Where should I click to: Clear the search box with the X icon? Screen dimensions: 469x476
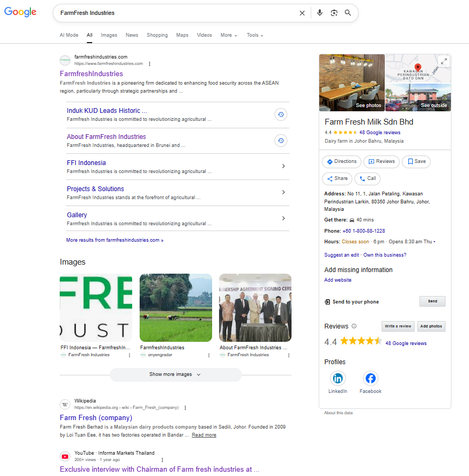coord(302,13)
